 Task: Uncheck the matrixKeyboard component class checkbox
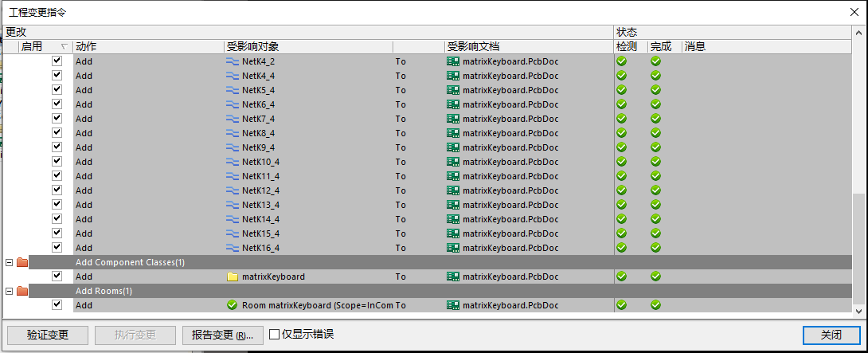[57, 277]
